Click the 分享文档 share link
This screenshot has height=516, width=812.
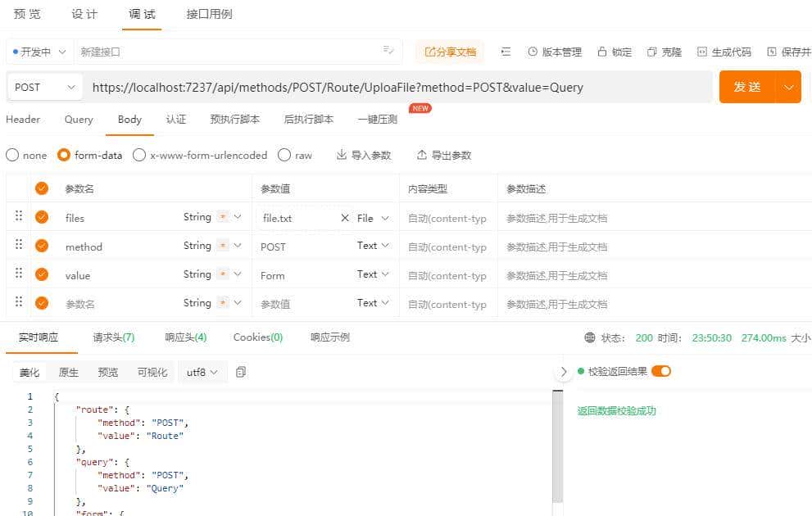point(449,50)
